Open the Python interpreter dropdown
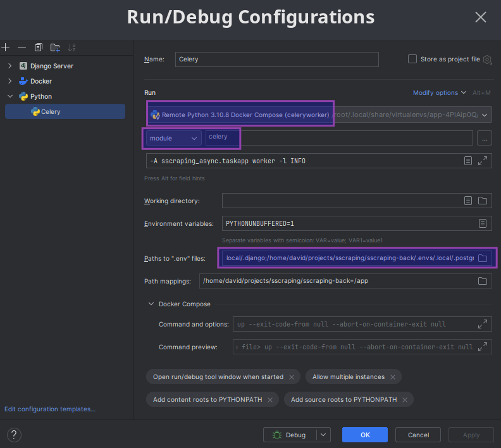Image resolution: width=501 pixels, height=448 pixels. [x=485, y=115]
